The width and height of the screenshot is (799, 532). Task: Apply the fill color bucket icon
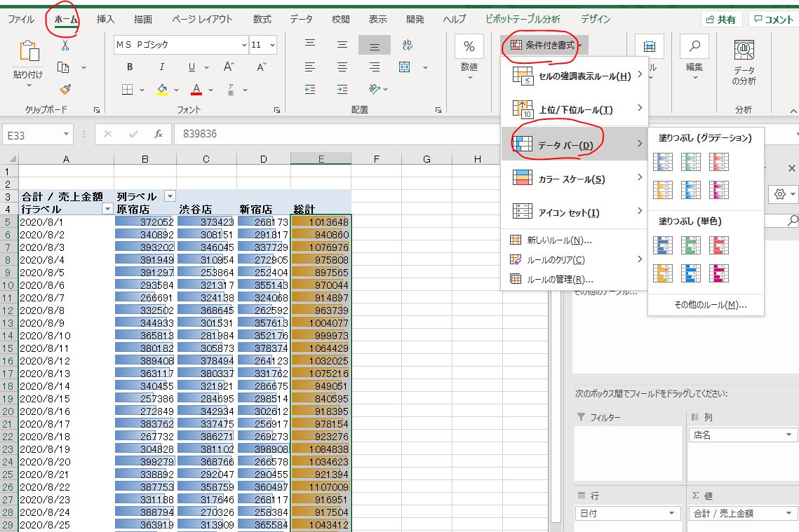(x=162, y=89)
